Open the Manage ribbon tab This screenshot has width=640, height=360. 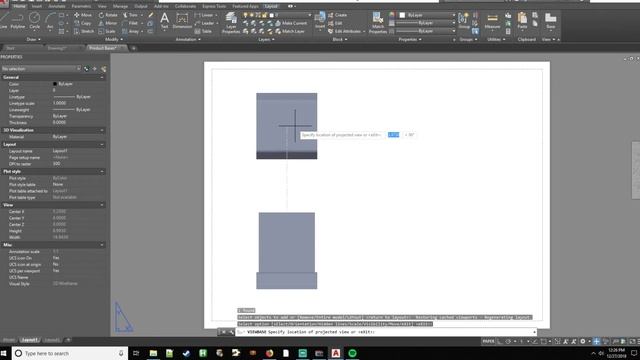tap(120, 6)
